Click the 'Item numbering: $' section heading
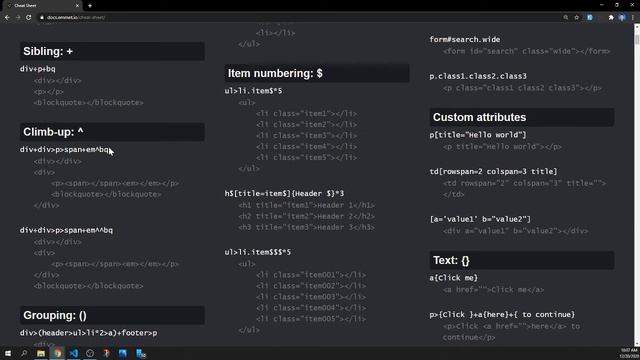Viewport: 640px width, 360px height. tap(317, 73)
